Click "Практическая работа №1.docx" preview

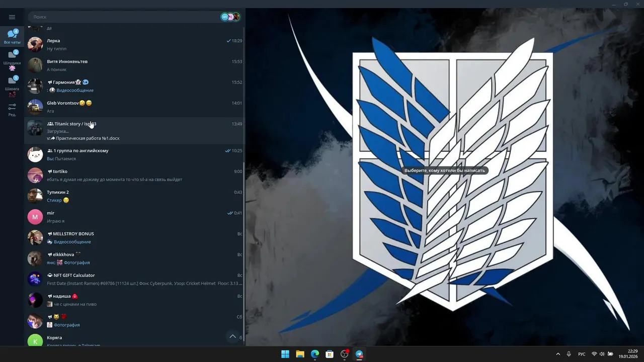tap(88, 138)
